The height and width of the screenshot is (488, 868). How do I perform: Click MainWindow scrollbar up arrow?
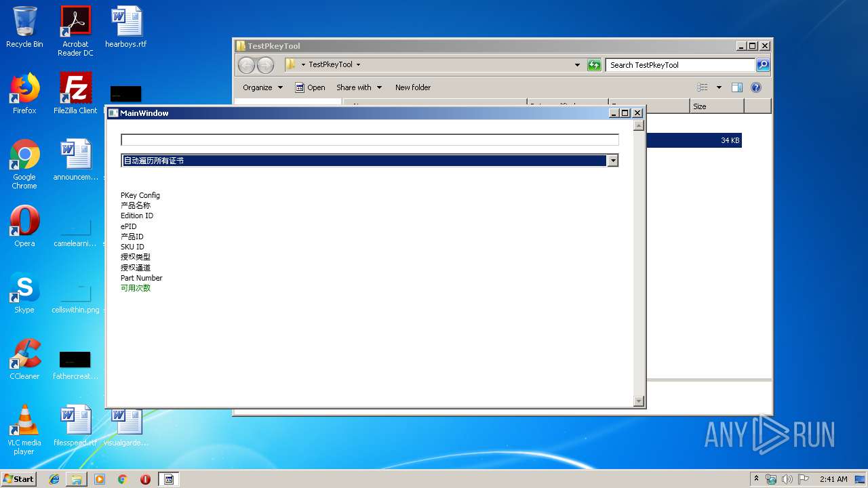coord(638,125)
